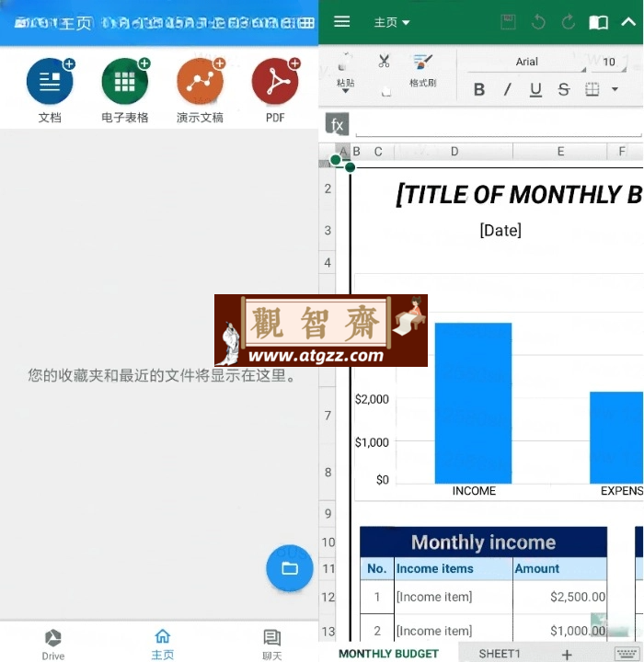Create a new document with 文档 icon
This screenshot has width=644, height=662.
[x=50, y=81]
